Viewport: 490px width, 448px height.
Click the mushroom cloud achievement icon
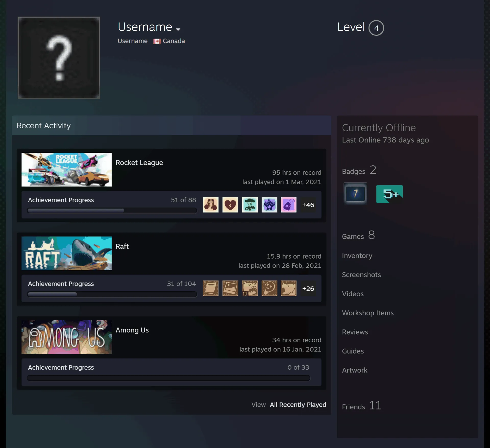tap(250, 204)
